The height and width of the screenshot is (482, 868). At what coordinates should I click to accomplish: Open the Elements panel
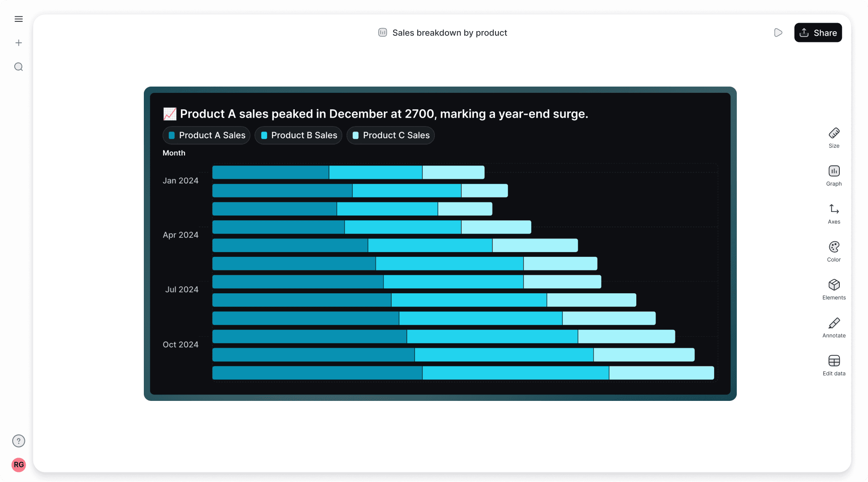pos(834,289)
